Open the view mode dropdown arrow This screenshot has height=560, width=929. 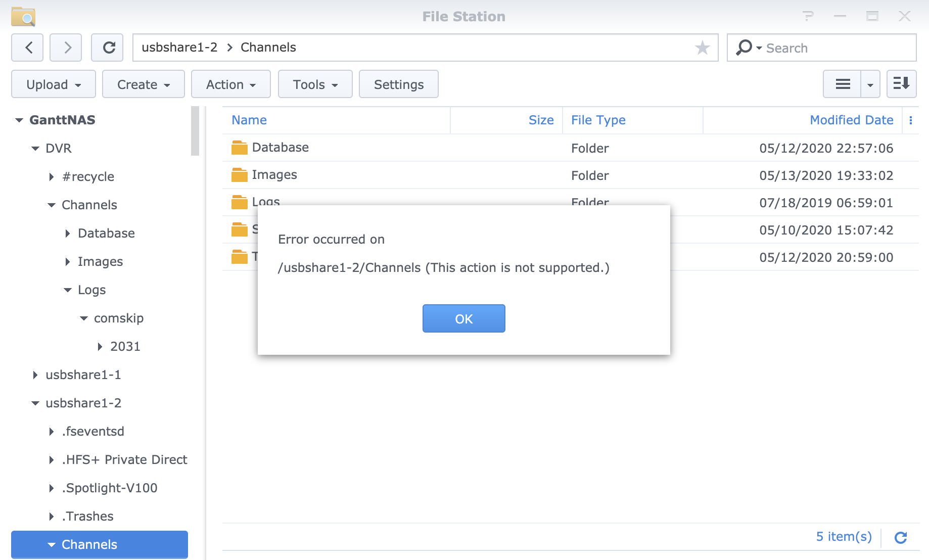[x=870, y=84]
